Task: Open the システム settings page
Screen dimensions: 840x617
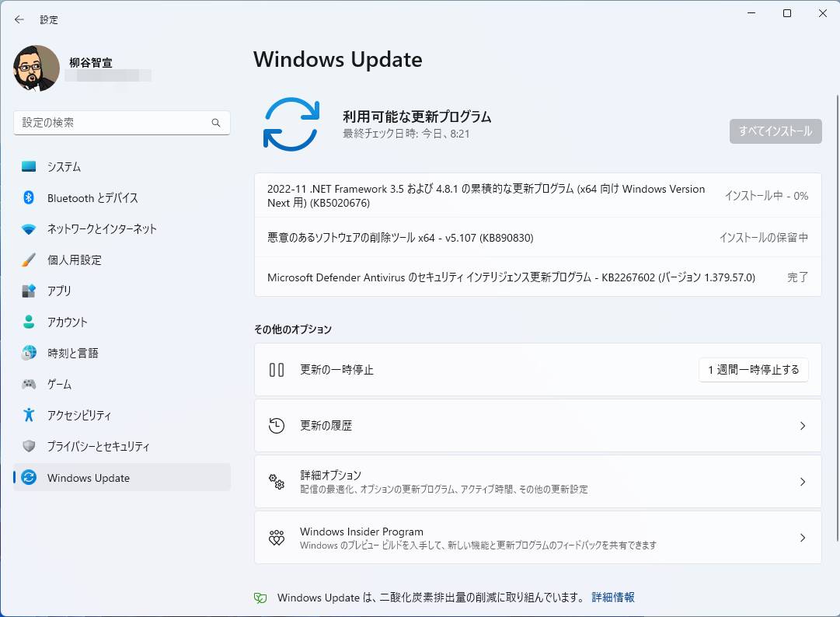Action: click(x=121, y=166)
